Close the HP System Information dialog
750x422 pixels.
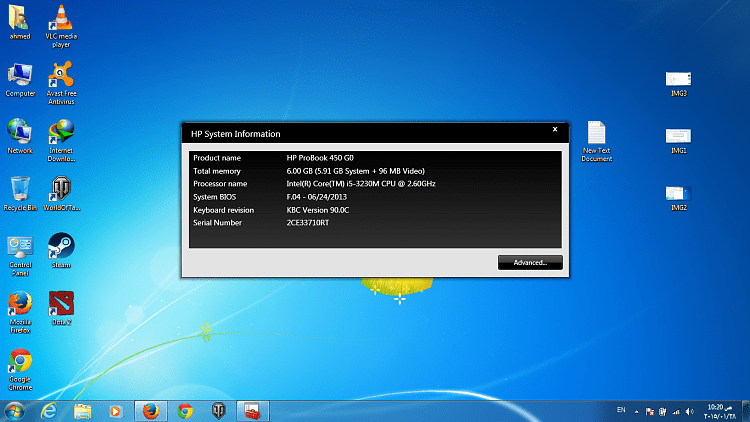(555, 129)
